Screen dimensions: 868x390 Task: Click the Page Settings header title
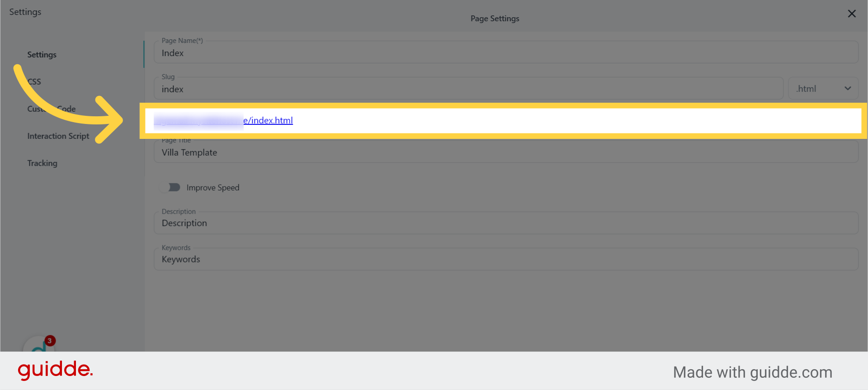[495, 19]
